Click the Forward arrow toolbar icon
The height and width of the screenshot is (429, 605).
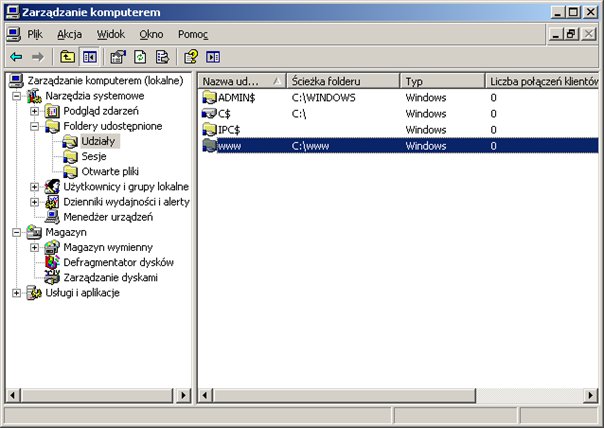pyautogui.click(x=37, y=57)
